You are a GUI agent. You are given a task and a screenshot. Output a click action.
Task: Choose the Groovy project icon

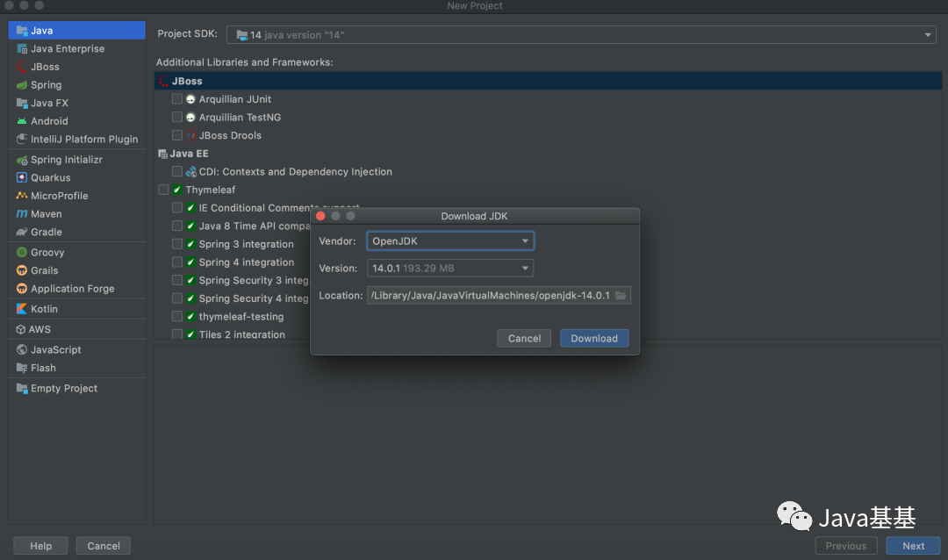coord(22,252)
